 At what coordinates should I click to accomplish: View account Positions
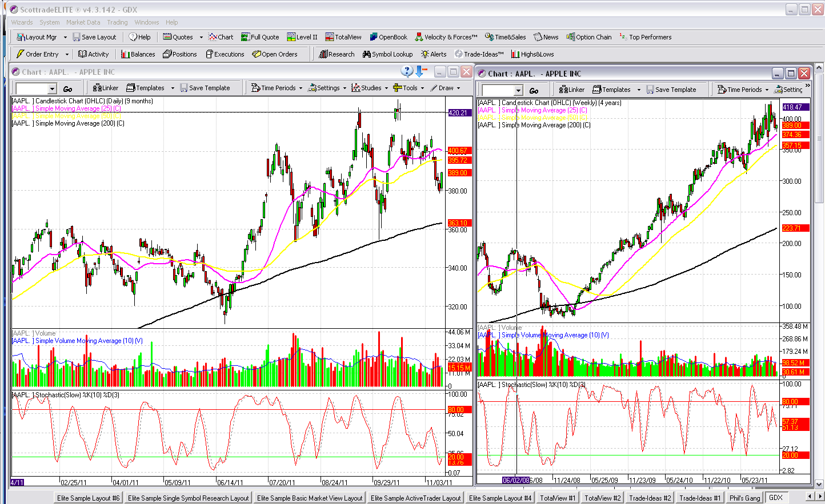180,54
